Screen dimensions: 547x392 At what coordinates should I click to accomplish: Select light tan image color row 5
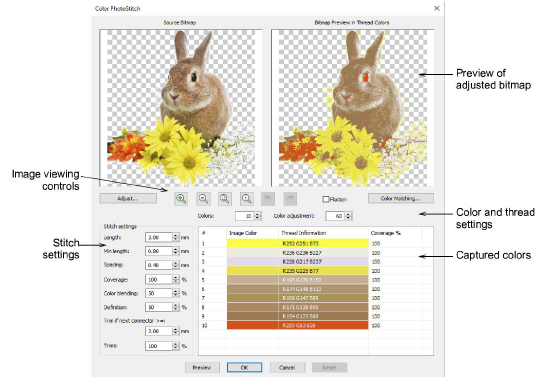(x=253, y=280)
